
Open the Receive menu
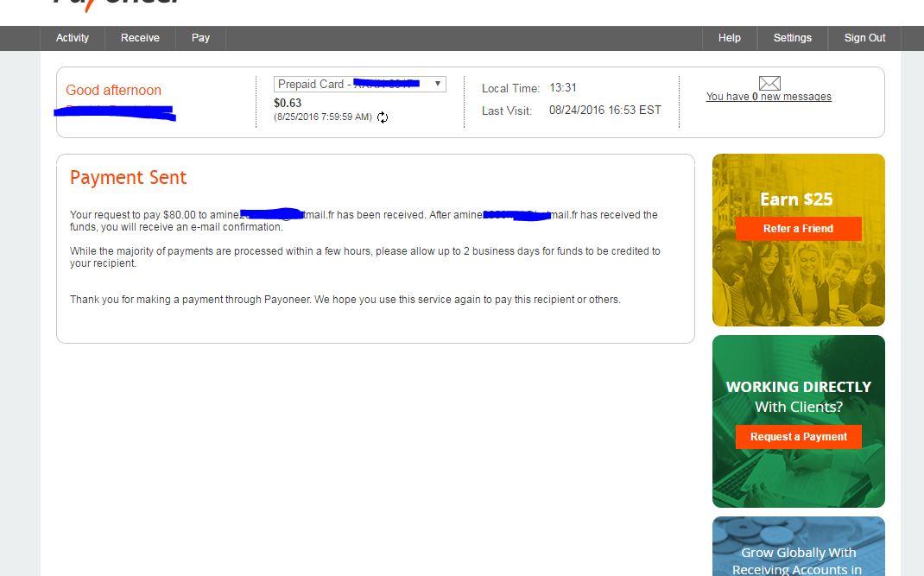click(x=140, y=38)
